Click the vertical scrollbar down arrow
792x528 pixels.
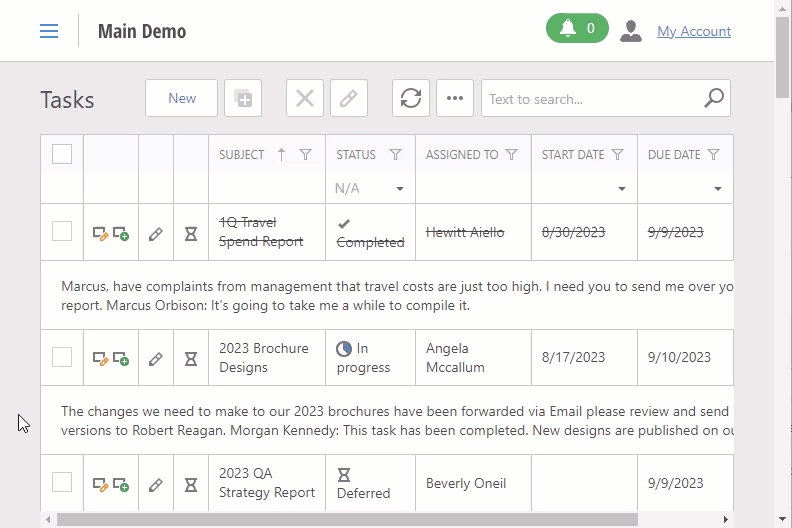[x=782, y=519]
